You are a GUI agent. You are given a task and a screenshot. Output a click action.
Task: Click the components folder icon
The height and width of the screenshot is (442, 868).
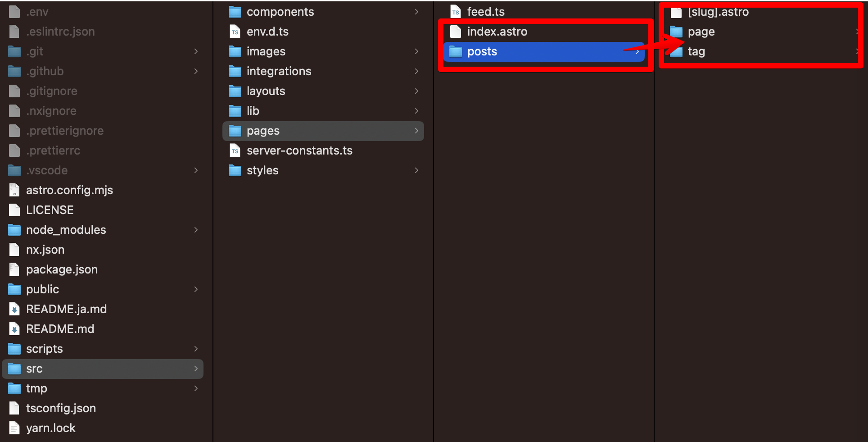point(235,12)
